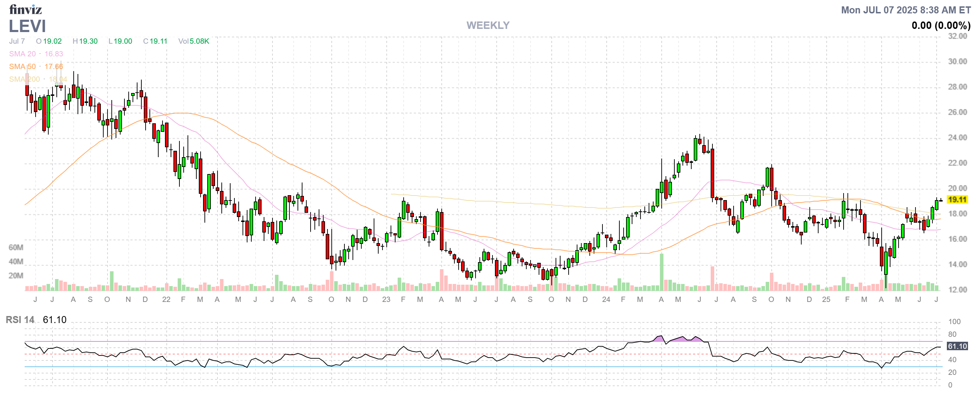Select the LEVI ticker symbol

click(27, 26)
